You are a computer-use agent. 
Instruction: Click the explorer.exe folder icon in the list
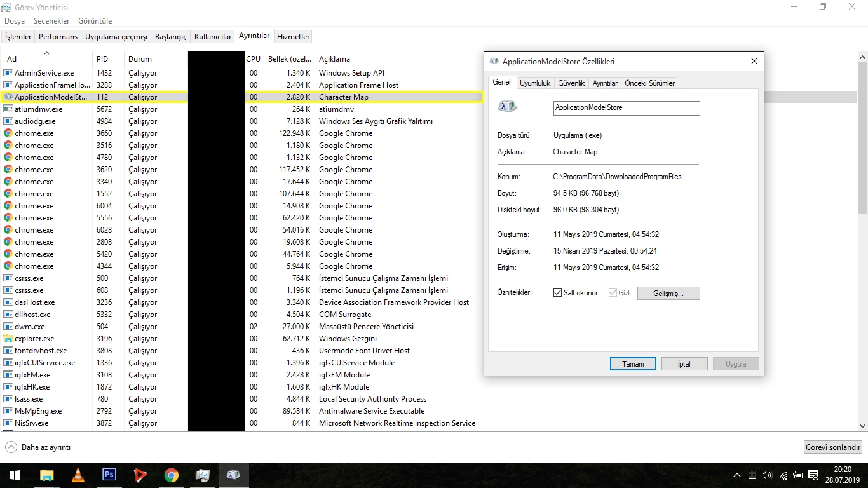point(8,339)
